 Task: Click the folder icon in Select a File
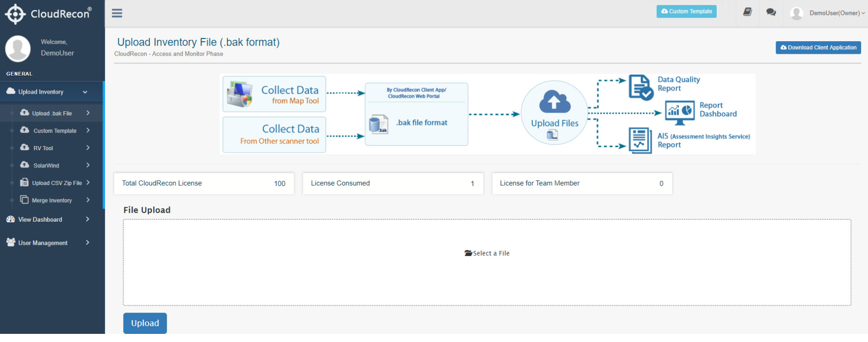(x=468, y=253)
